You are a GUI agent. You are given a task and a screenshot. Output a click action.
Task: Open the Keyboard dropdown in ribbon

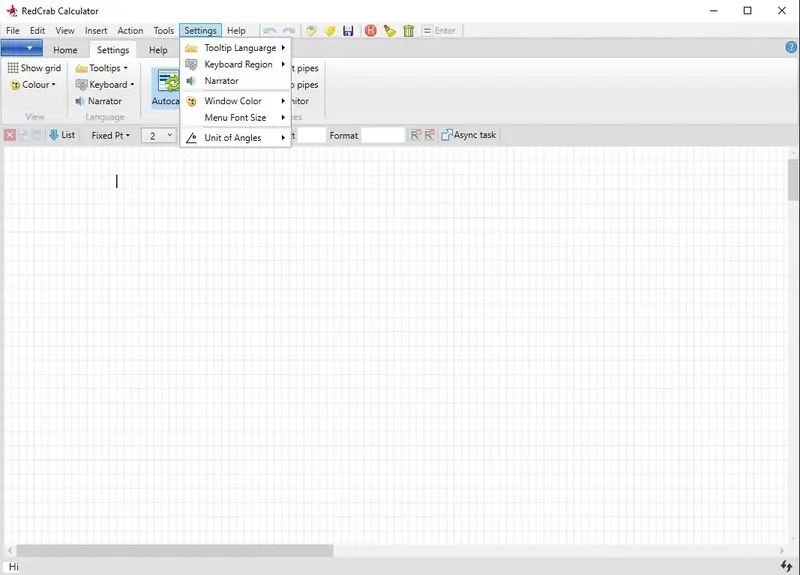105,85
